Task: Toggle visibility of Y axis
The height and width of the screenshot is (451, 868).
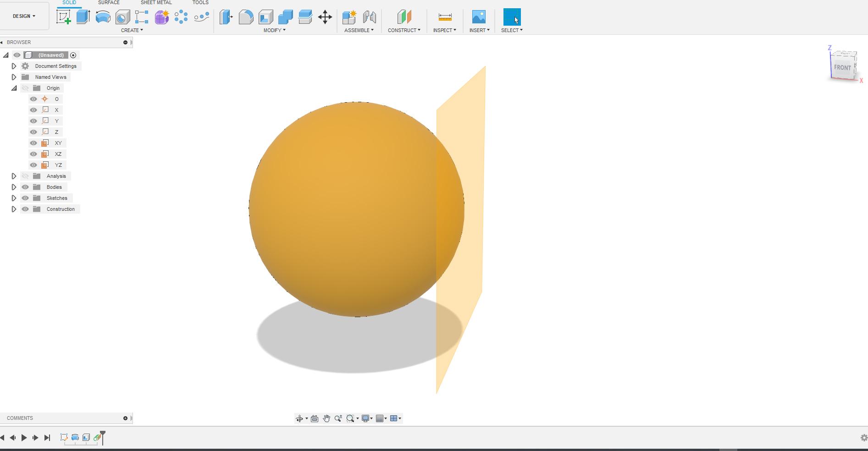Action: 33,121
